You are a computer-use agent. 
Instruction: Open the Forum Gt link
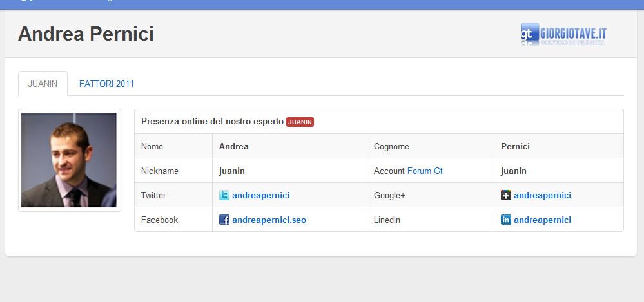point(425,171)
